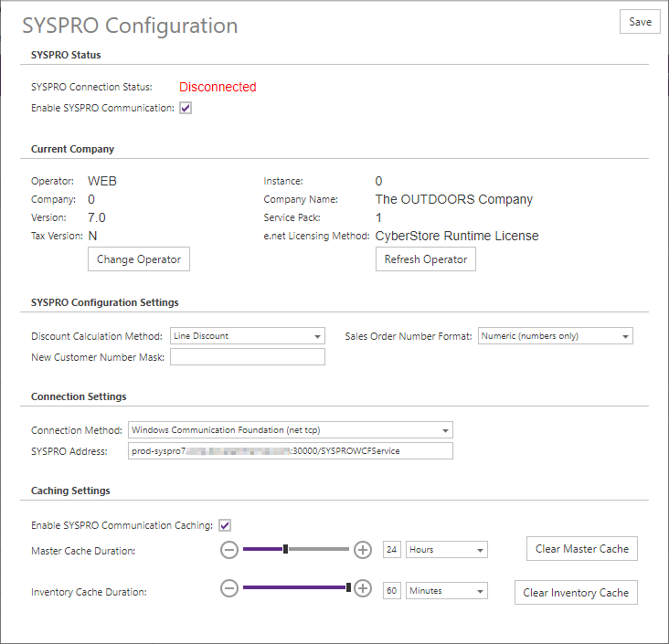This screenshot has height=644, width=669.
Task: Toggle Enable SYSPRO Communication Caching checkbox
Action: pos(225,525)
